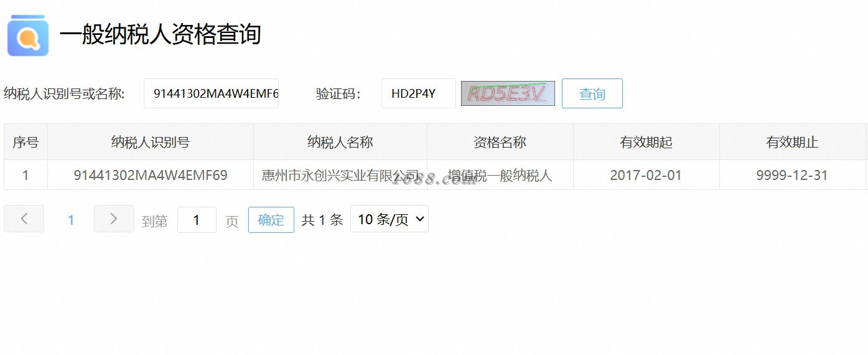
Task: Select page 1 in pagination
Action: tap(71, 220)
